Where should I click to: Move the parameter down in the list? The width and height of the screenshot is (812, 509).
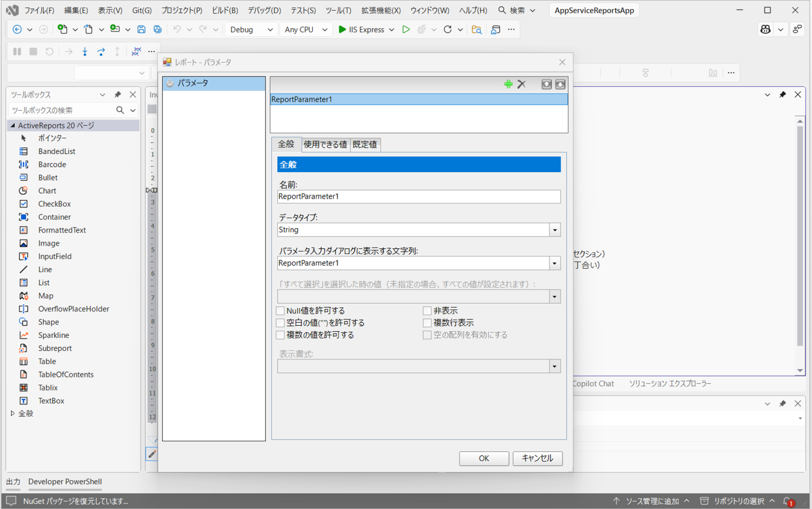click(x=560, y=84)
